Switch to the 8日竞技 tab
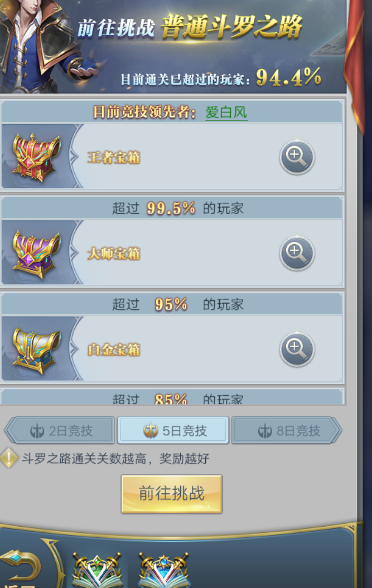Screen dimensions: 372x588 [x=287, y=430]
